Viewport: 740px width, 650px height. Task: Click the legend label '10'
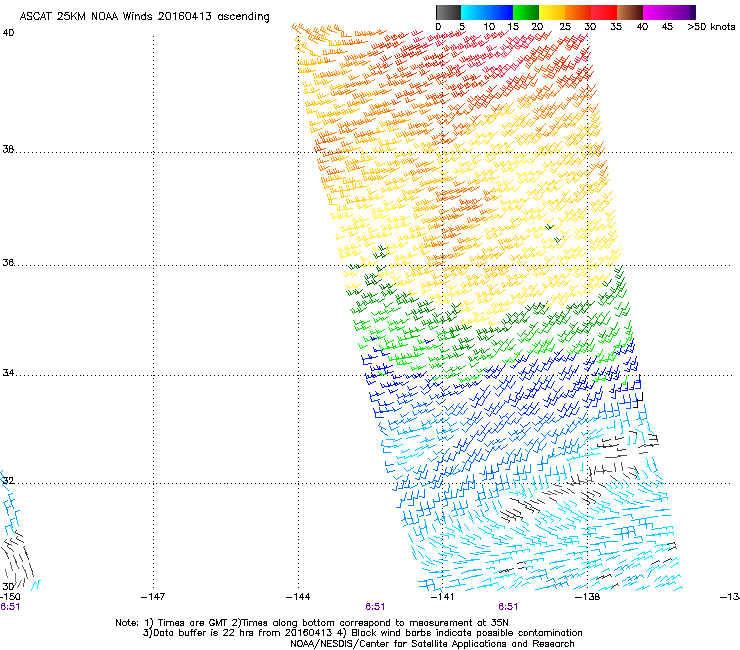(489, 27)
